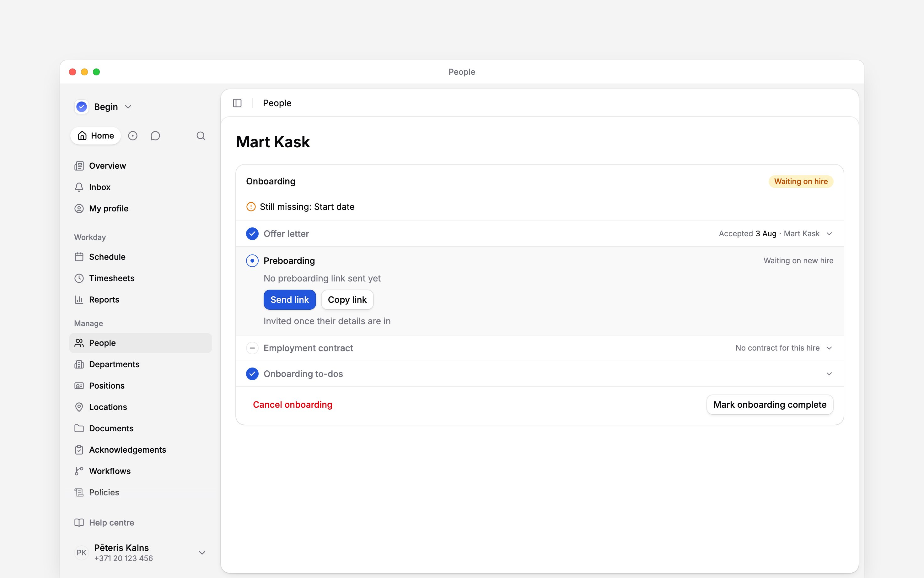924x578 pixels.
Task: Click the warning icon beside Still missing
Action: point(251,207)
